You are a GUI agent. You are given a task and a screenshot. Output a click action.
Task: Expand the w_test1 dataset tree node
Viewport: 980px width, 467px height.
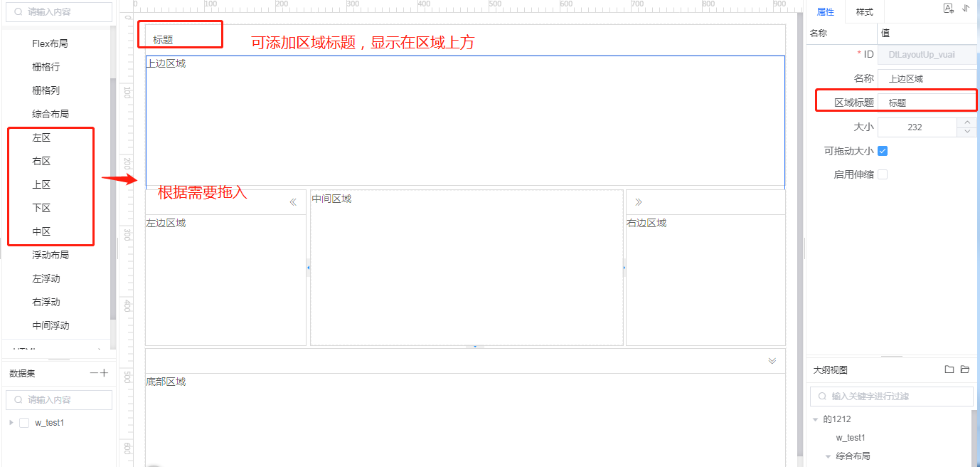point(11,423)
